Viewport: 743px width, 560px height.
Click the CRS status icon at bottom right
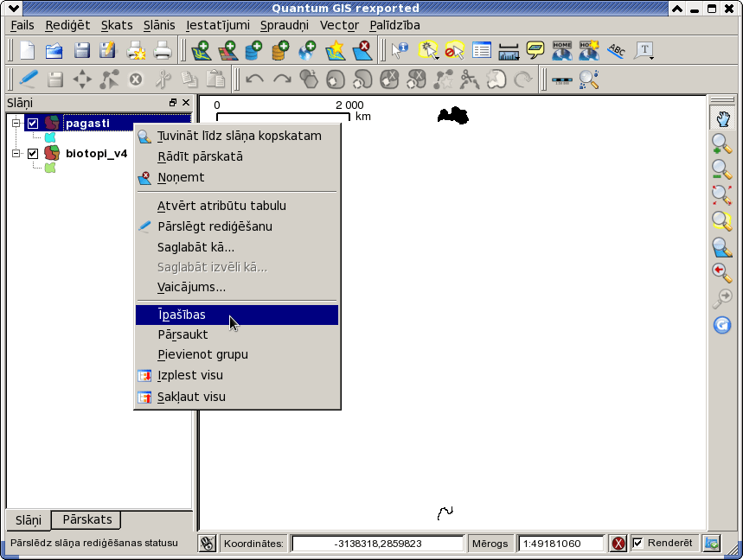tap(712, 543)
